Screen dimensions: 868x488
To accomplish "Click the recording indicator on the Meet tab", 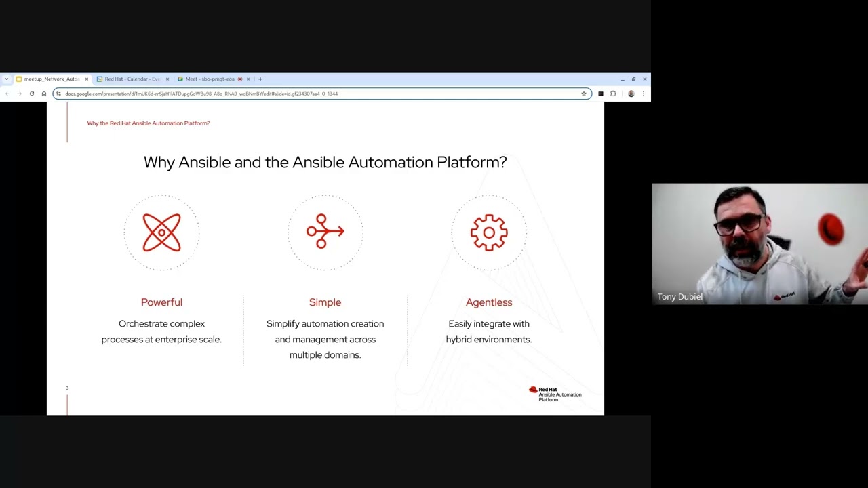I will click(240, 79).
